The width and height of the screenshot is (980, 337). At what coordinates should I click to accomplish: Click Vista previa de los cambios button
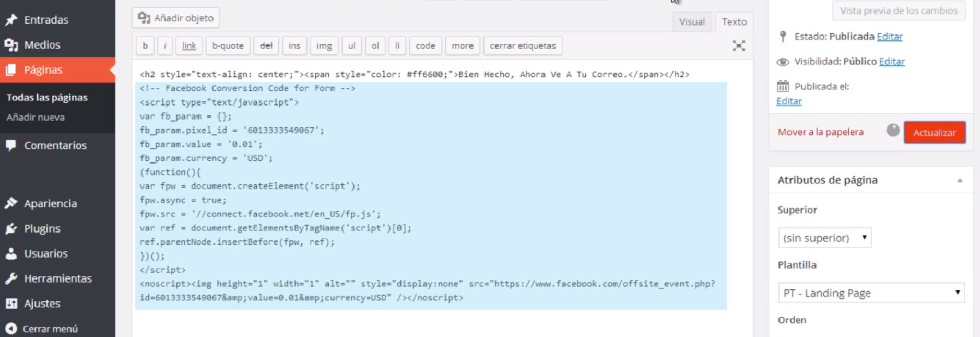(x=899, y=11)
